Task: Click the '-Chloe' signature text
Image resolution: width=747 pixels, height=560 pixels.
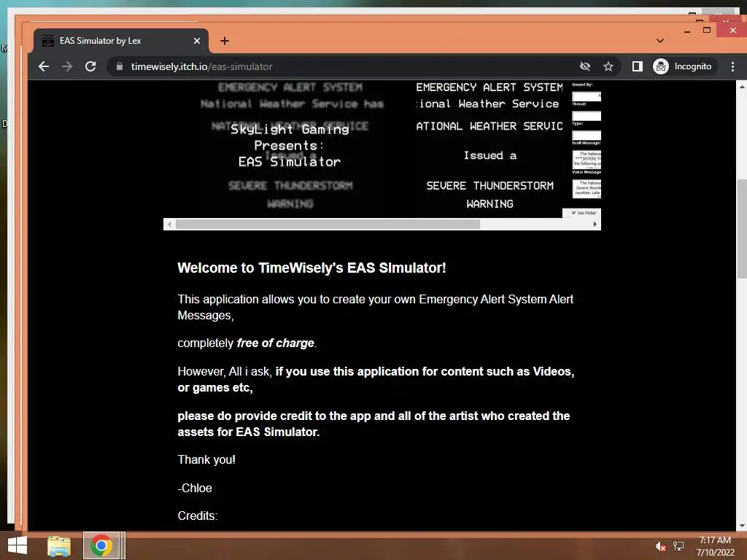Action: (194, 488)
